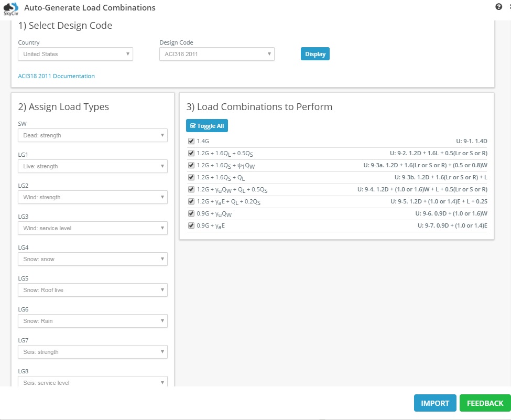Click the U: 9-5 combination description

tap(439, 201)
